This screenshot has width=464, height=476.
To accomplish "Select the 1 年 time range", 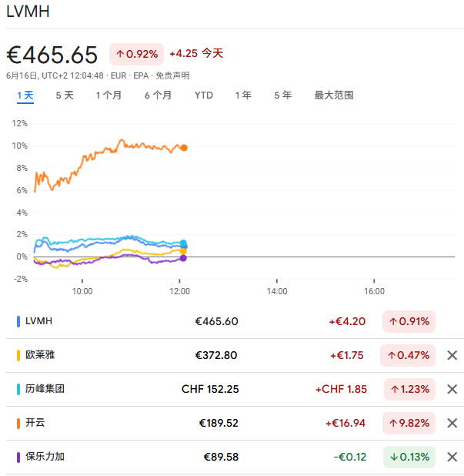I will [x=243, y=96].
